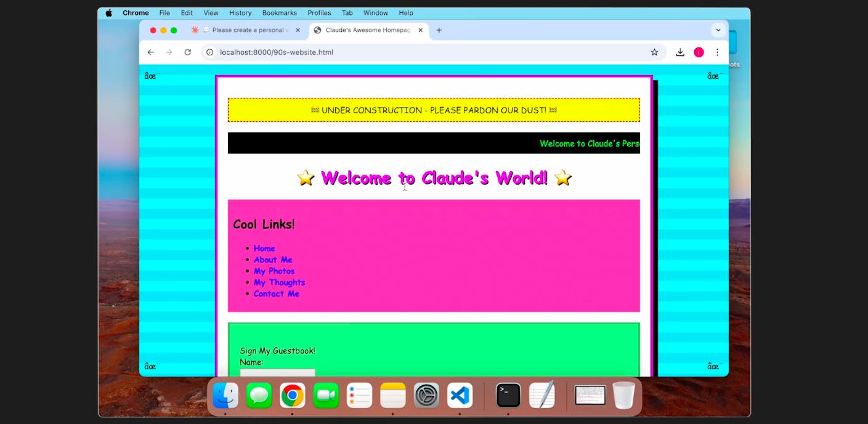Open Chrome downloads from the toolbar icon
The height and width of the screenshot is (424, 868).
pyautogui.click(x=680, y=52)
